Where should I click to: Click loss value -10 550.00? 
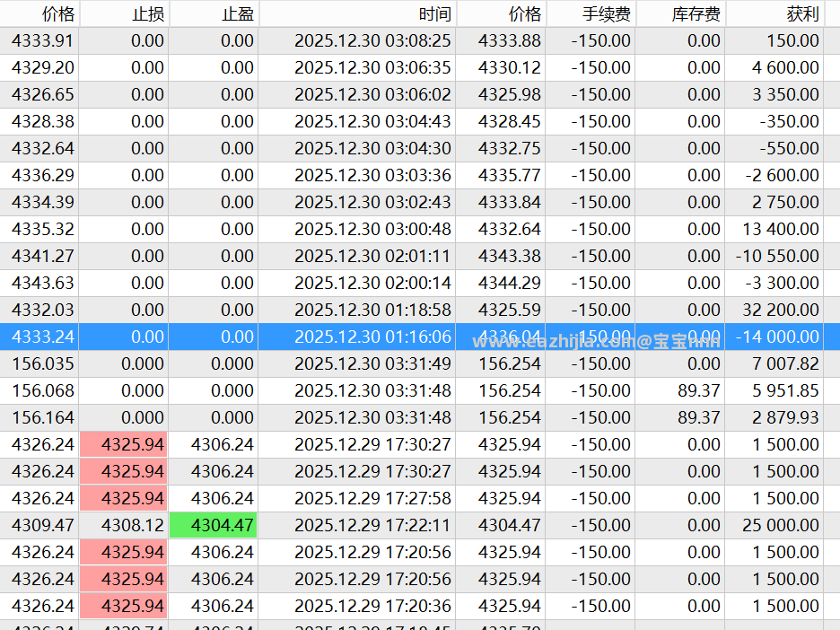click(777, 256)
